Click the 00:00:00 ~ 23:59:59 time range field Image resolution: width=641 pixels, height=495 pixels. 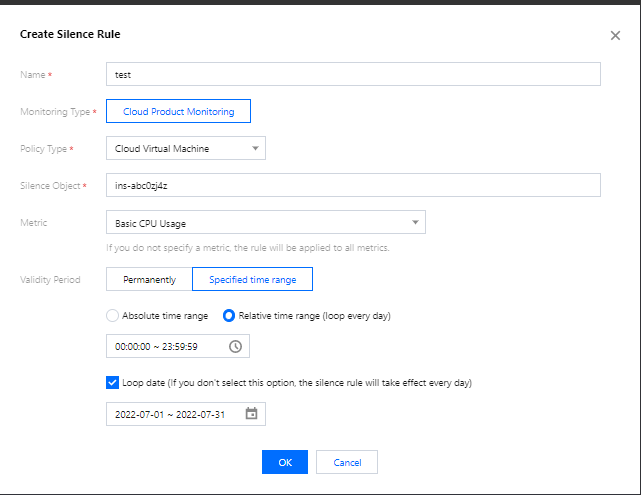click(x=165, y=346)
